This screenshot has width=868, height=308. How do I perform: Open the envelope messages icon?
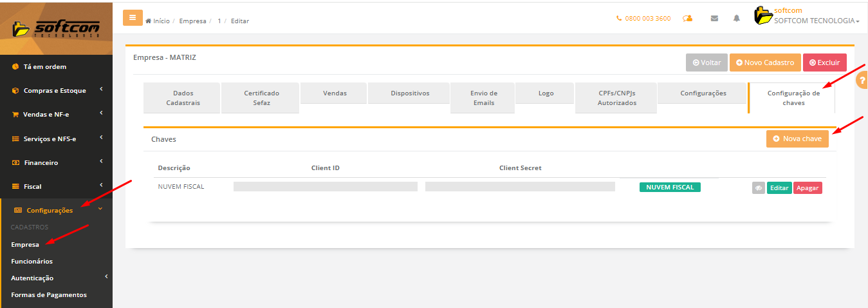(714, 19)
